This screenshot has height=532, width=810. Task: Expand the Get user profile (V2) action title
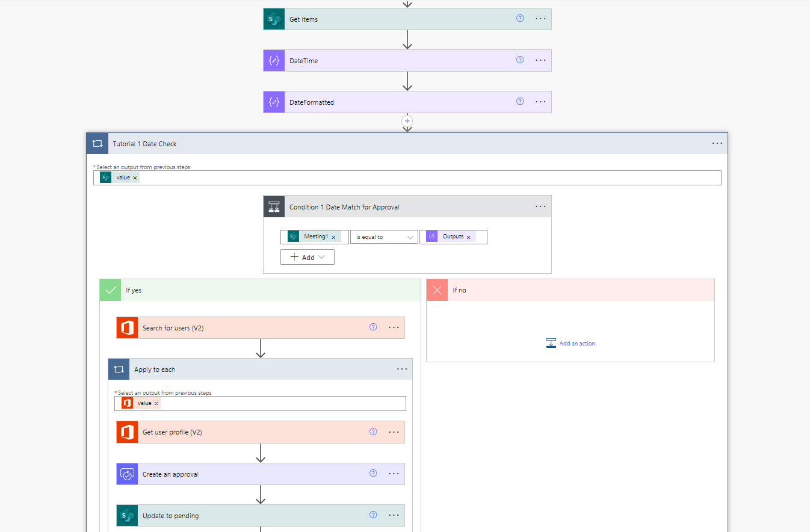coord(172,432)
